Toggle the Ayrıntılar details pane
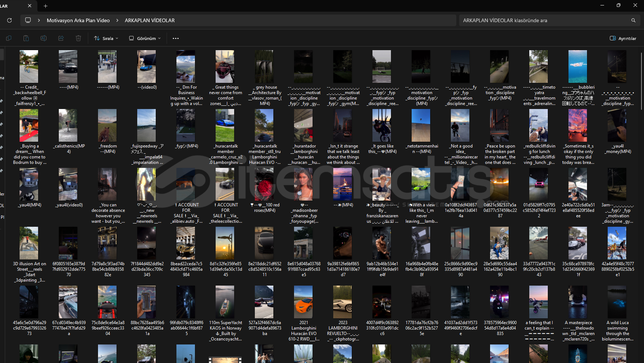The width and height of the screenshot is (644, 363). pyautogui.click(x=623, y=38)
